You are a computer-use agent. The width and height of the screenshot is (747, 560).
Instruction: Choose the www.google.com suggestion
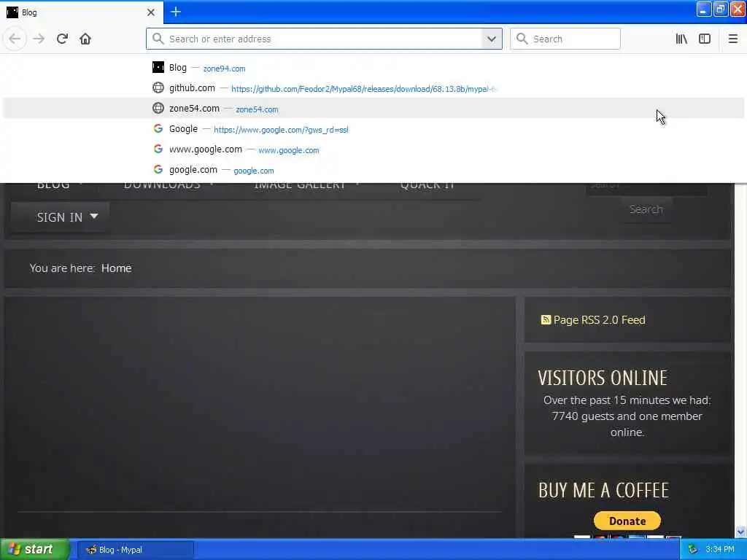pyautogui.click(x=373, y=149)
